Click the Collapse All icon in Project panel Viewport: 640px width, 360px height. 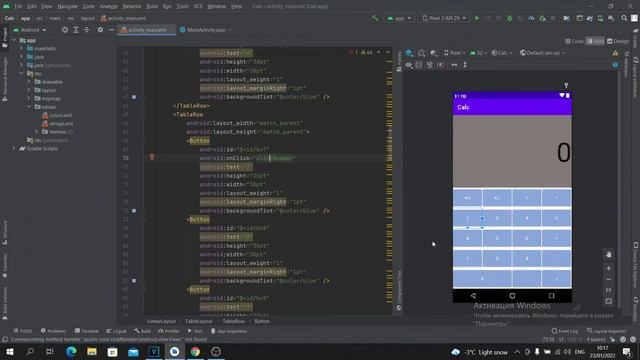coord(87,30)
